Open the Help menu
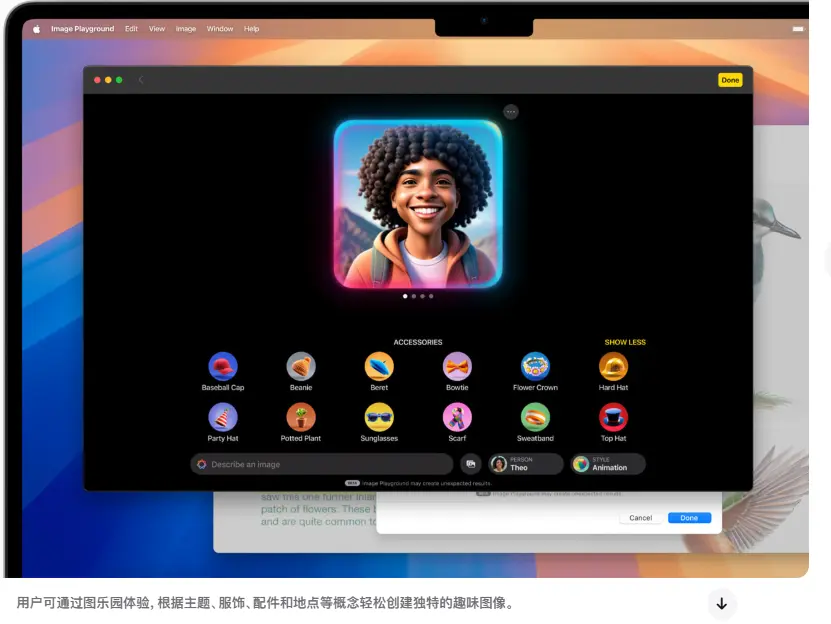 251,29
